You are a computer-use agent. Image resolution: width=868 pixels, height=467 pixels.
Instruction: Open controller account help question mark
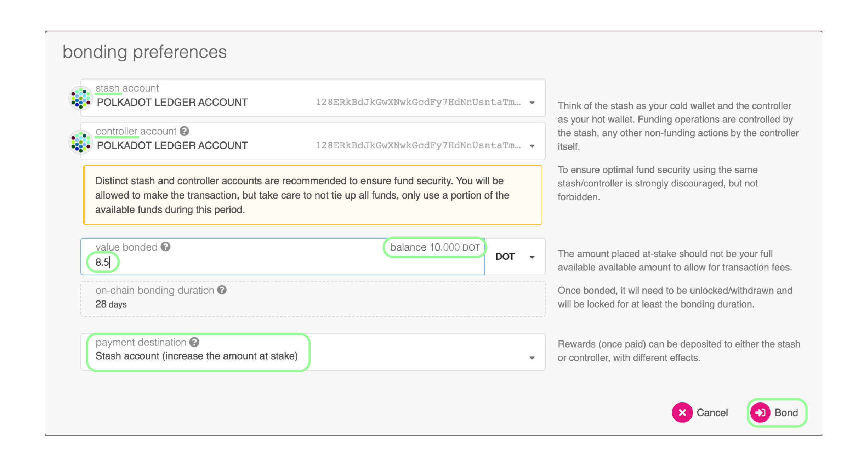coord(184,131)
